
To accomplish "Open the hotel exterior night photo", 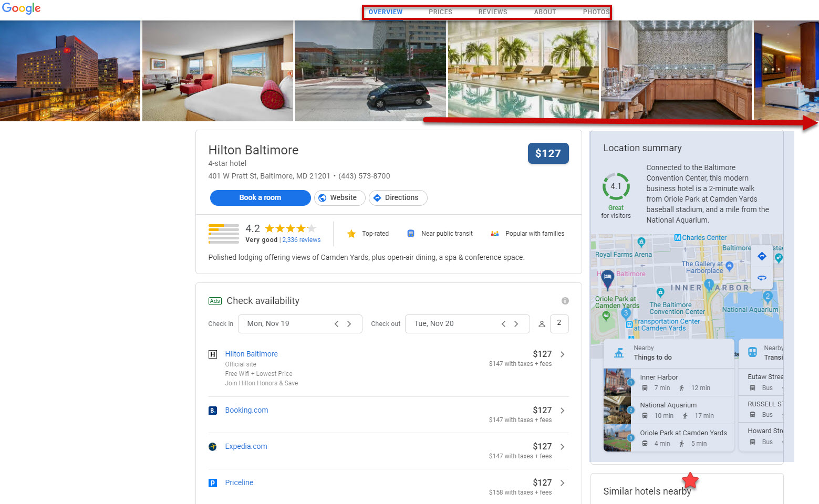I will click(70, 71).
